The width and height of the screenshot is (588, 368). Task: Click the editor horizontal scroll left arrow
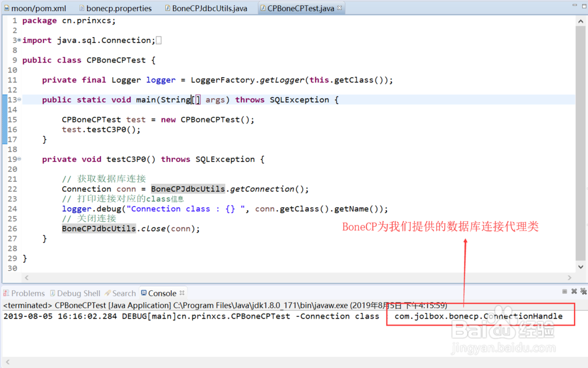tap(26, 278)
